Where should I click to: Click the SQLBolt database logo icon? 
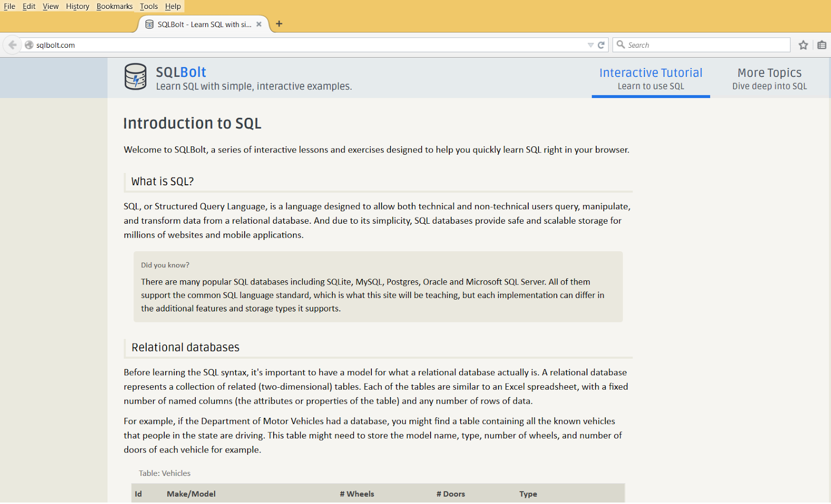coord(136,77)
